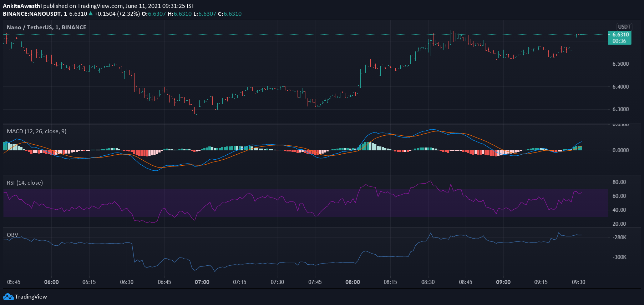Image resolution: width=644 pixels, height=305 pixels.
Task: Click the green up-triangle price change icon
Action: coord(91,14)
